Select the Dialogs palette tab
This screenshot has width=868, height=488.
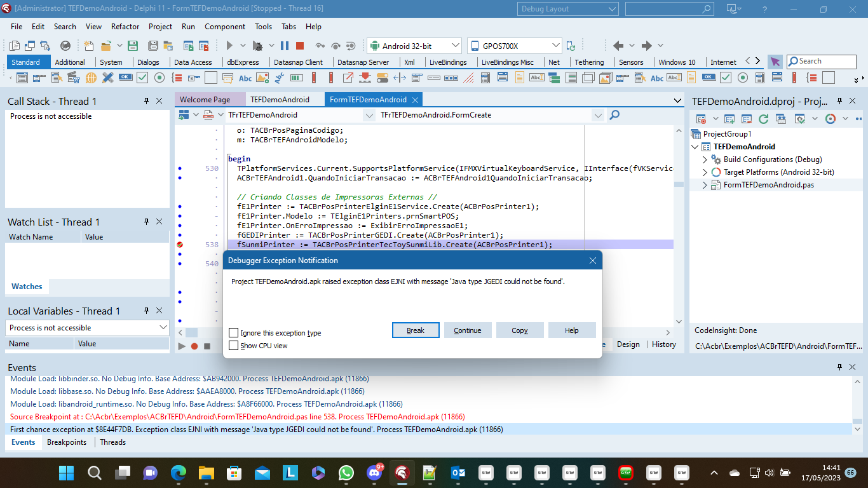click(x=148, y=62)
